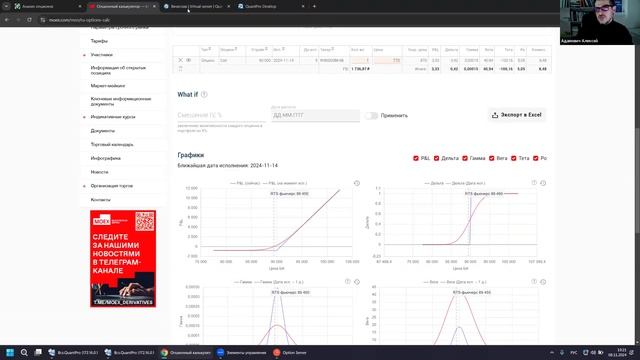Click the Смещение ПС % input field
Image resolution: width=640 pixels, height=360 pixels.
pos(221,116)
